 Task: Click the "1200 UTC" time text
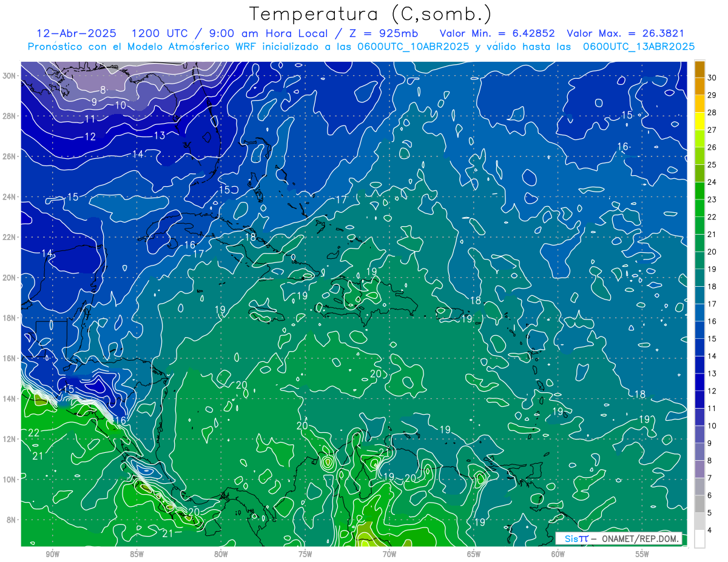161,33
